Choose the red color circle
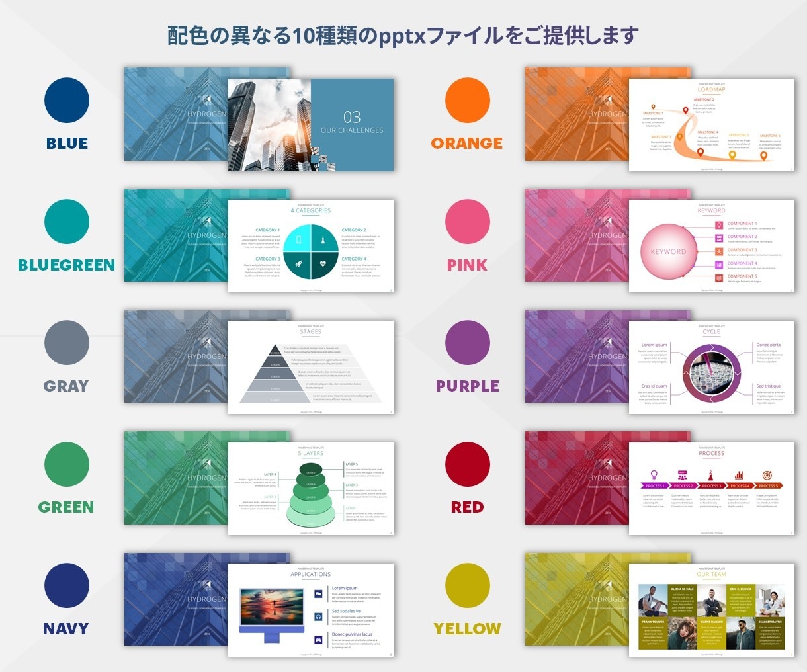 pos(468,464)
